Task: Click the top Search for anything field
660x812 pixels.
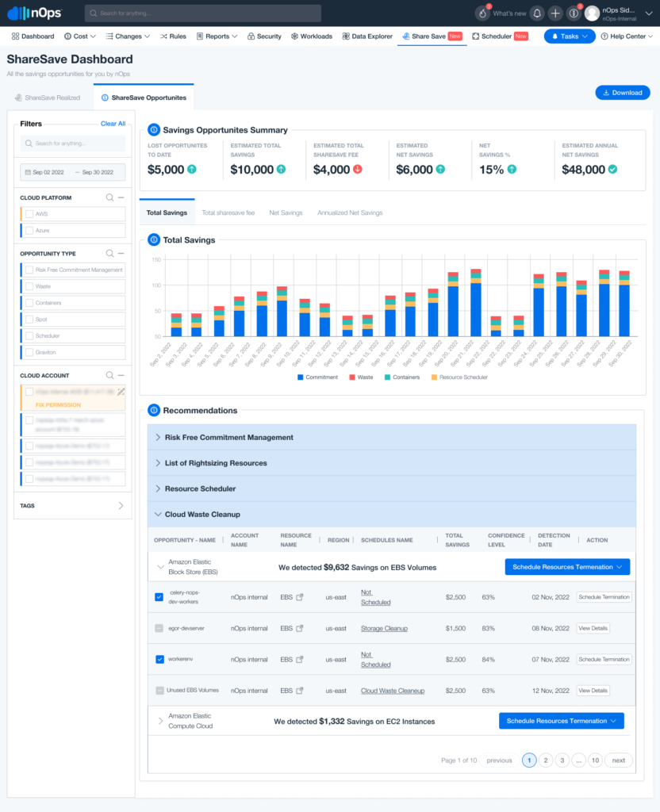Action: pyautogui.click(x=203, y=13)
